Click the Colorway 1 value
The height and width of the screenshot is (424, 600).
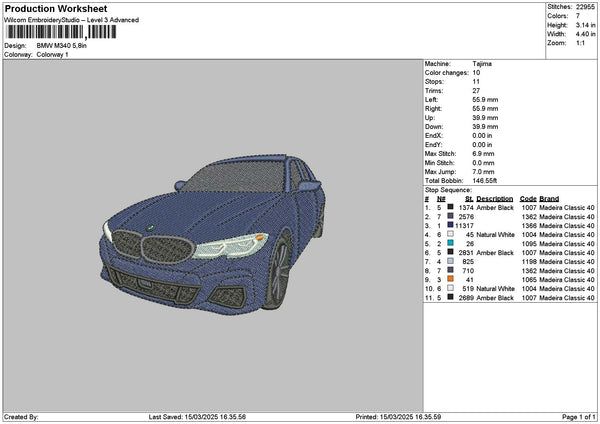(x=53, y=54)
